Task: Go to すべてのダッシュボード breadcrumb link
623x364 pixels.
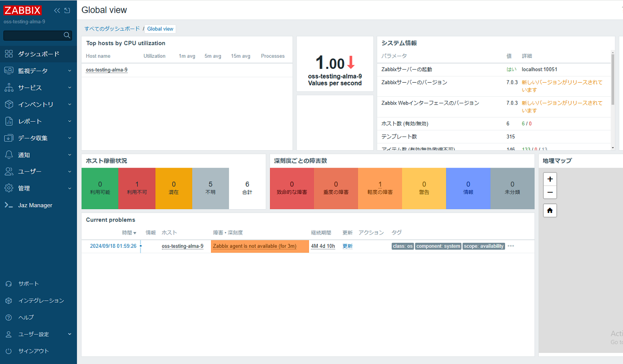Action: tap(112, 29)
